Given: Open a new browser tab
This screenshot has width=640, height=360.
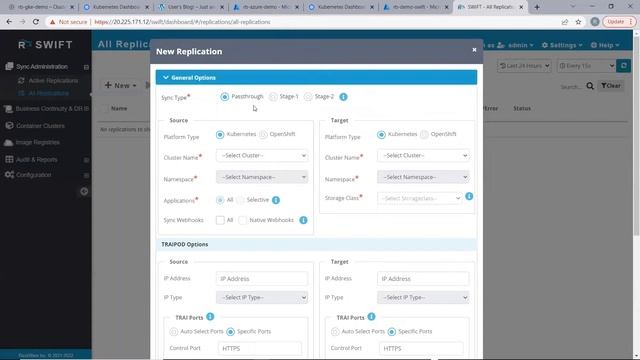Looking at the screenshot, I should (537, 7).
